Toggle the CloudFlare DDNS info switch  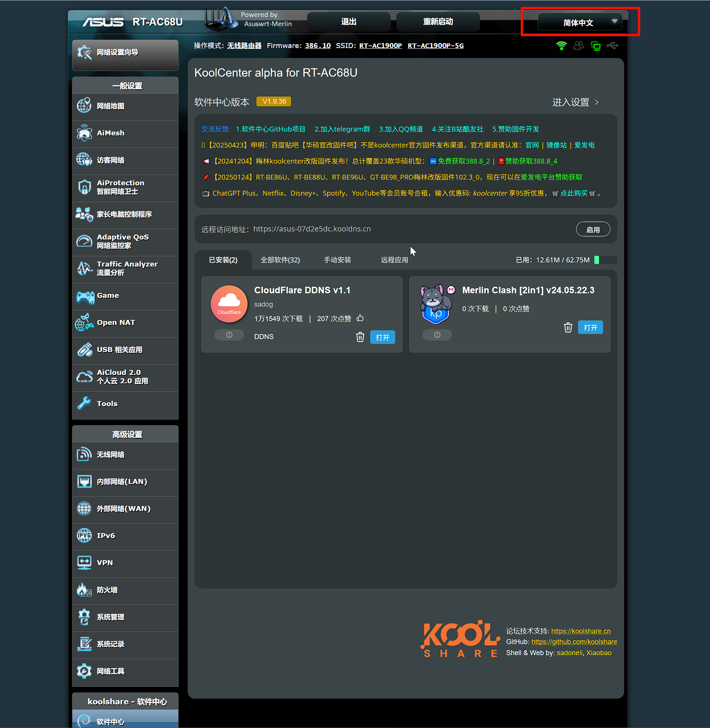(x=229, y=335)
